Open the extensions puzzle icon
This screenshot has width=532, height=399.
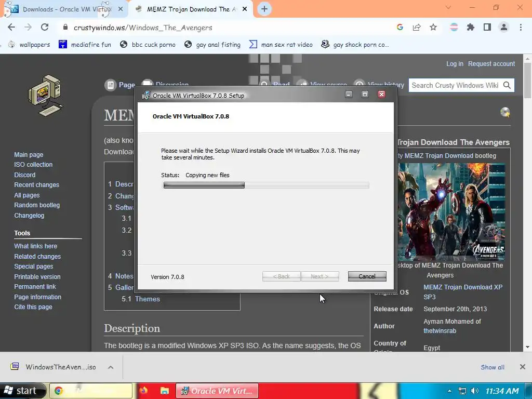click(471, 28)
